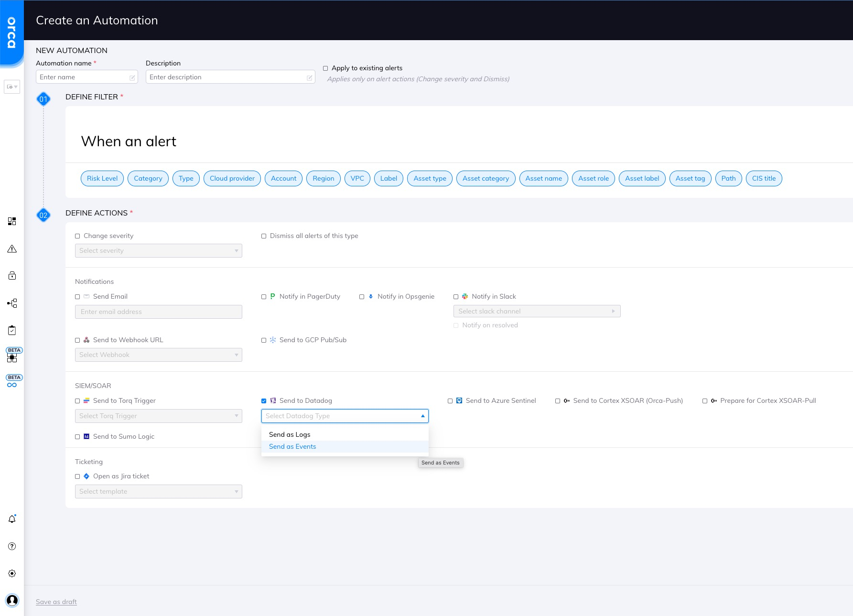The height and width of the screenshot is (616, 853).
Task: Select the security lock icon in sidebar
Action: pos(12,276)
